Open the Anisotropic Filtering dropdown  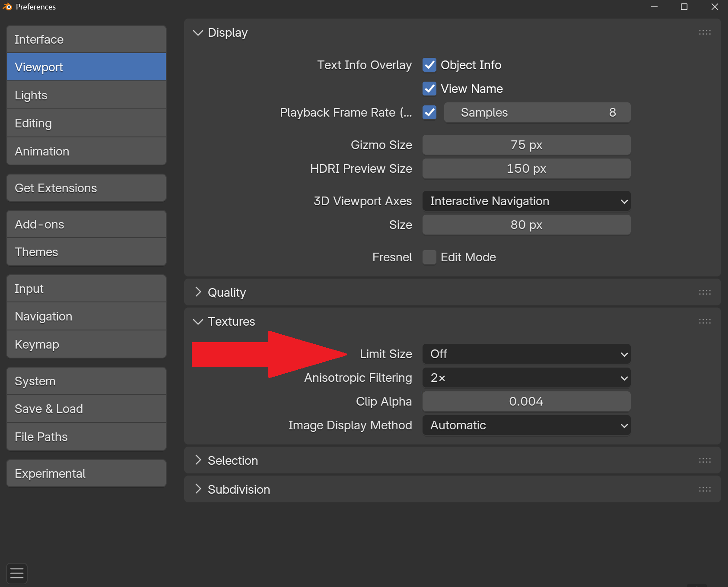[x=526, y=378]
